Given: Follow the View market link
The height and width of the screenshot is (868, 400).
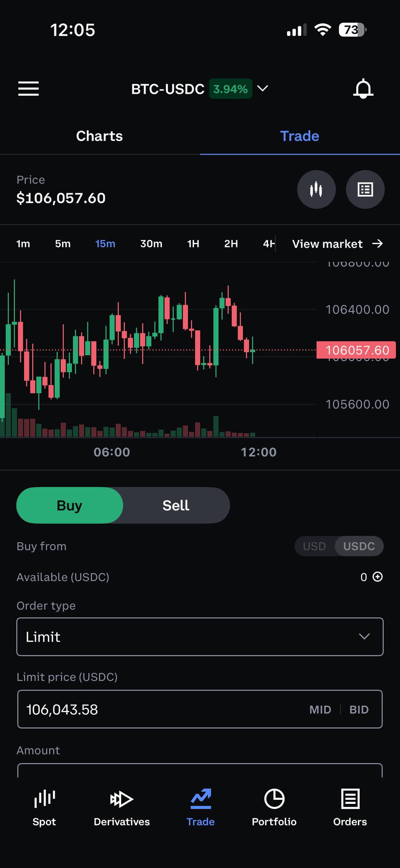Looking at the screenshot, I should [337, 244].
